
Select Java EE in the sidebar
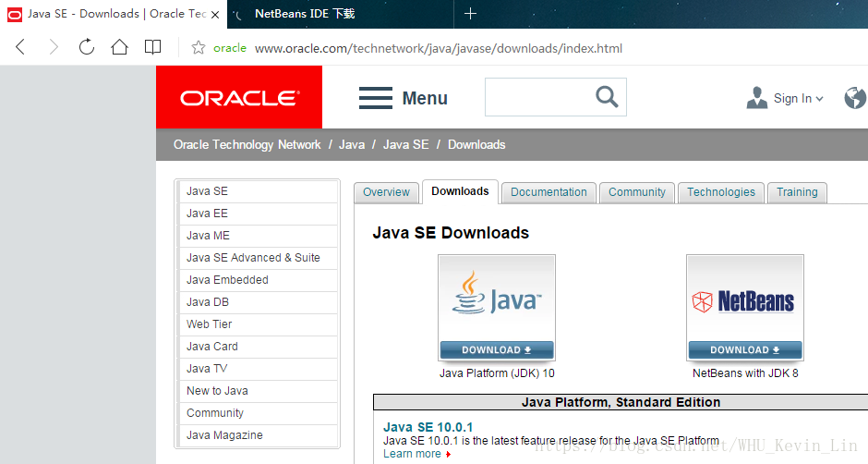258,214
